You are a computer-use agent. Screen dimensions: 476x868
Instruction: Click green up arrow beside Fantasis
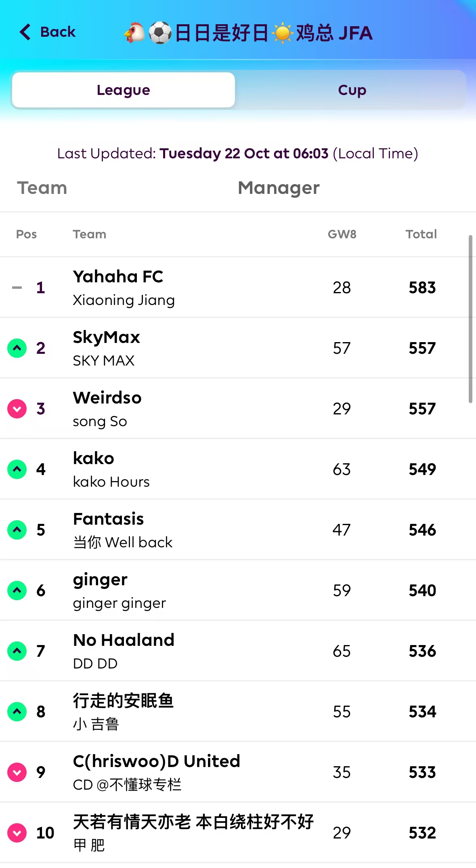17,530
